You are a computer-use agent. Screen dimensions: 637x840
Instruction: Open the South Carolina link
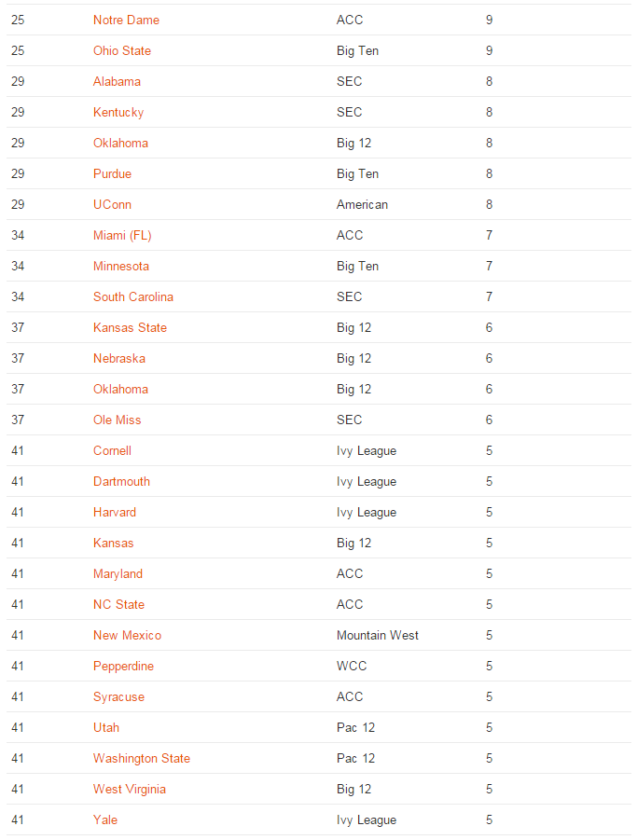(x=133, y=296)
